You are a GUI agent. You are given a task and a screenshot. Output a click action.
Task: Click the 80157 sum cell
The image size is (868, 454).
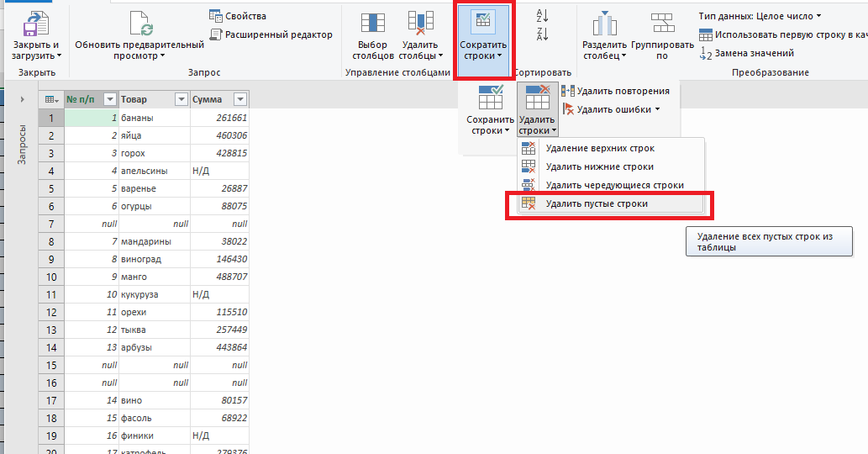[x=219, y=400]
